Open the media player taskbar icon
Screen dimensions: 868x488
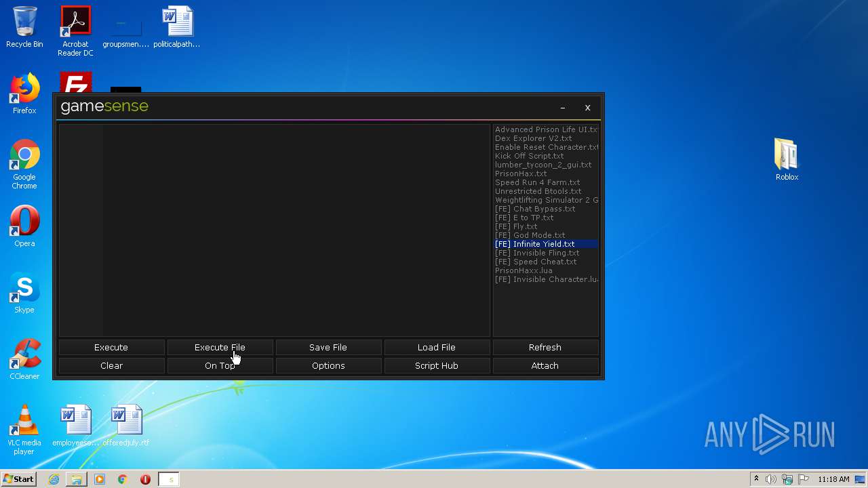100,479
